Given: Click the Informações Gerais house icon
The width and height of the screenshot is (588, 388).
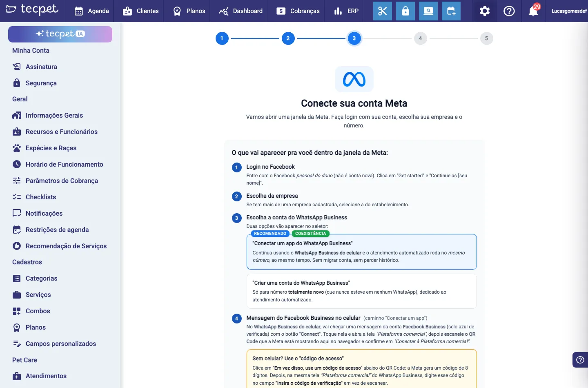Looking at the screenshot, I should click(x=17, y=116).
